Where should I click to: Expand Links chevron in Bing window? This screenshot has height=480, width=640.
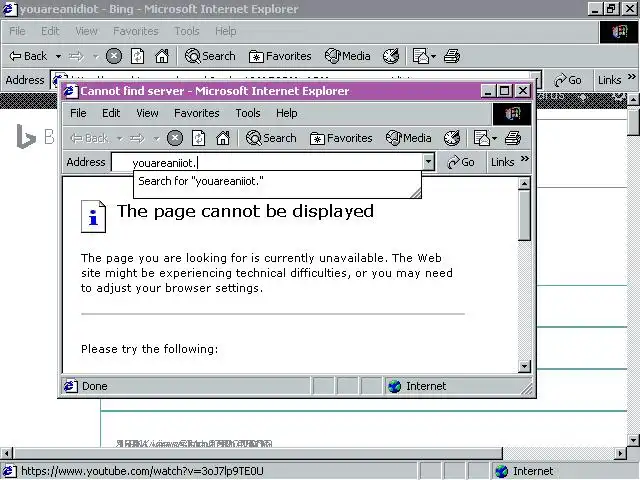[x=632, y=76]
